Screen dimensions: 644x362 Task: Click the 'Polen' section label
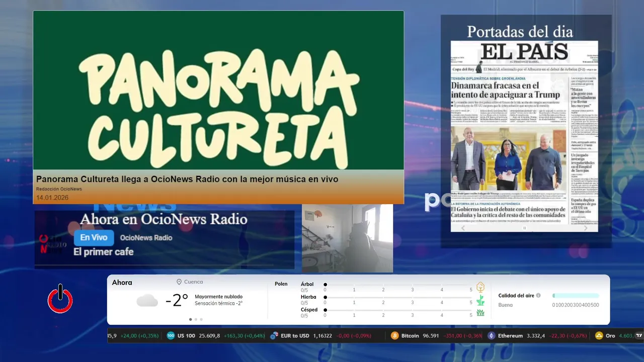pyautogui.click(x=281, y=284)
